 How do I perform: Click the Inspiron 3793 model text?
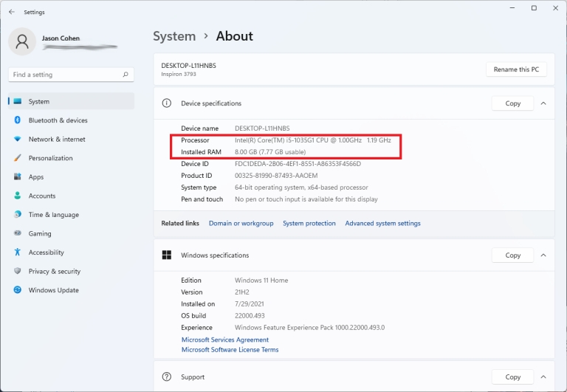[x=179, y=74]
